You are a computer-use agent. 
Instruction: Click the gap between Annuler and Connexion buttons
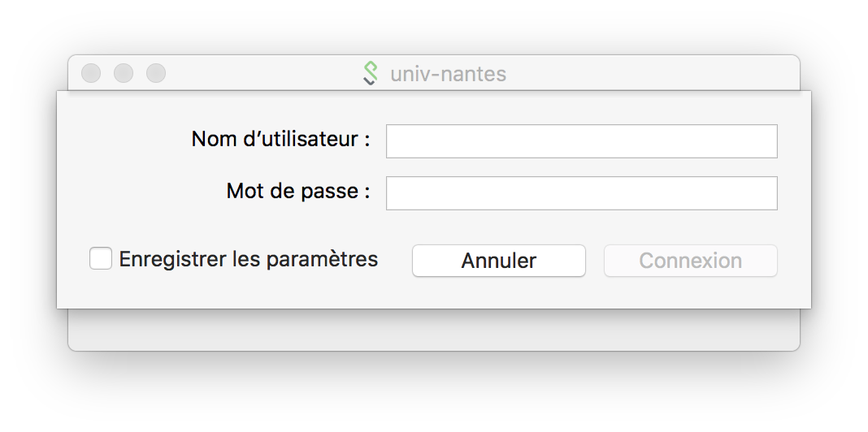point(595,261)
